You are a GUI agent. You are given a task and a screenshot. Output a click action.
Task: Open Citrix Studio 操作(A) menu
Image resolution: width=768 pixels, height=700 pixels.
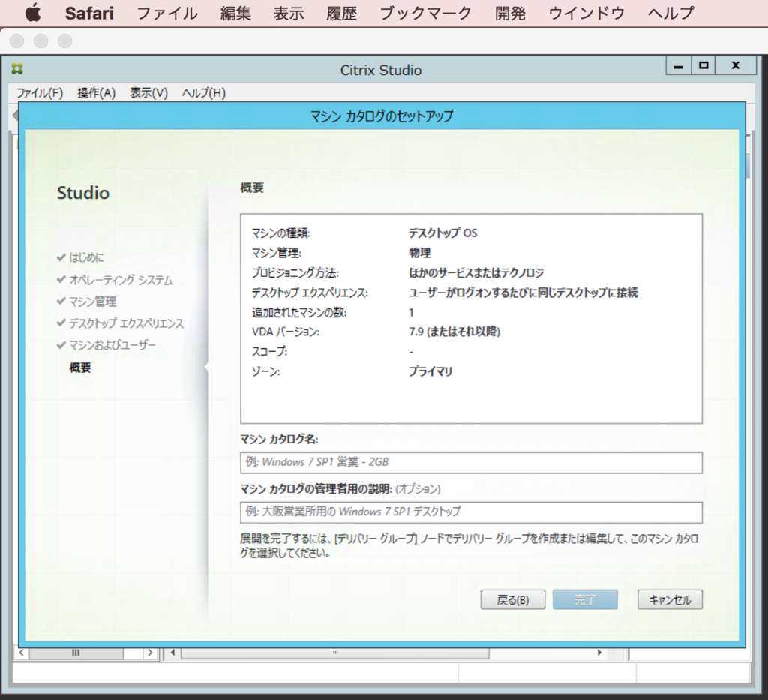click(97, 92)
